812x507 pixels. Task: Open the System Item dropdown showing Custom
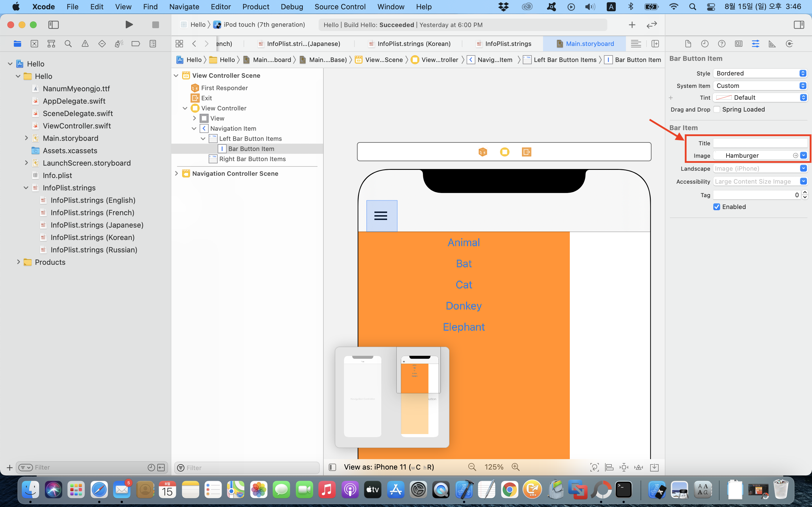coord(760,86)
